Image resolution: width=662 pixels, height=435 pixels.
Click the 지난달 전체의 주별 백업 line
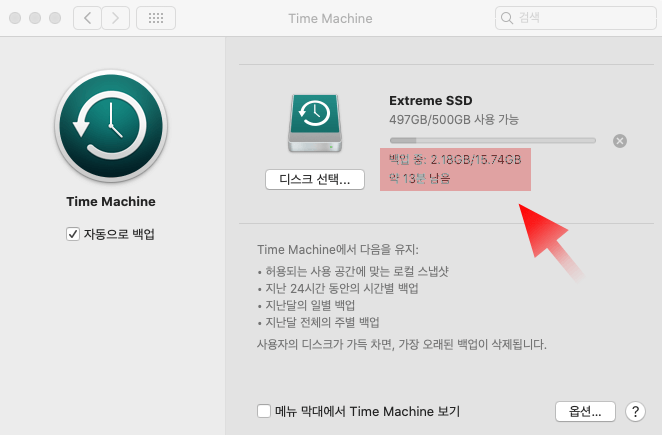tap(322, 323)
